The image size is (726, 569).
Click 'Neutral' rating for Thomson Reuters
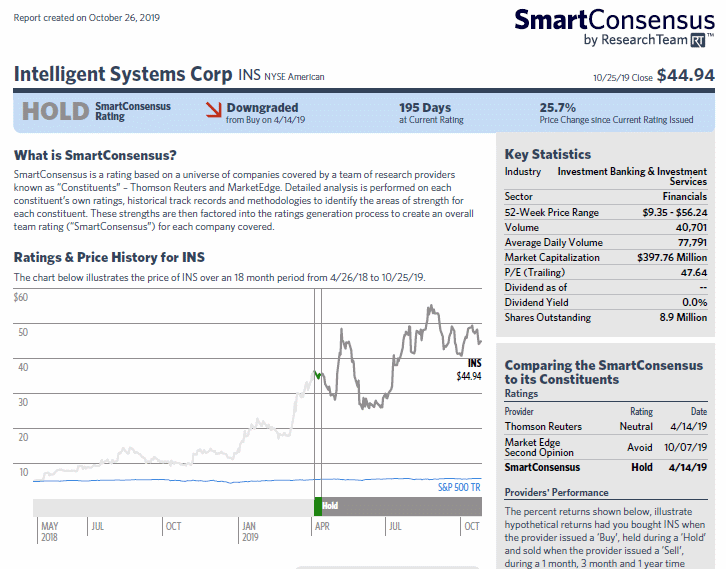coord(636,426)
